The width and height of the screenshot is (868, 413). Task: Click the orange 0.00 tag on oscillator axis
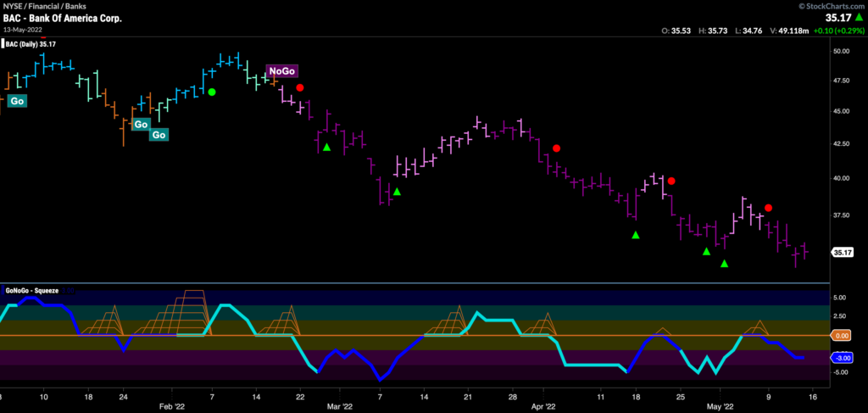tap(843, 335)
